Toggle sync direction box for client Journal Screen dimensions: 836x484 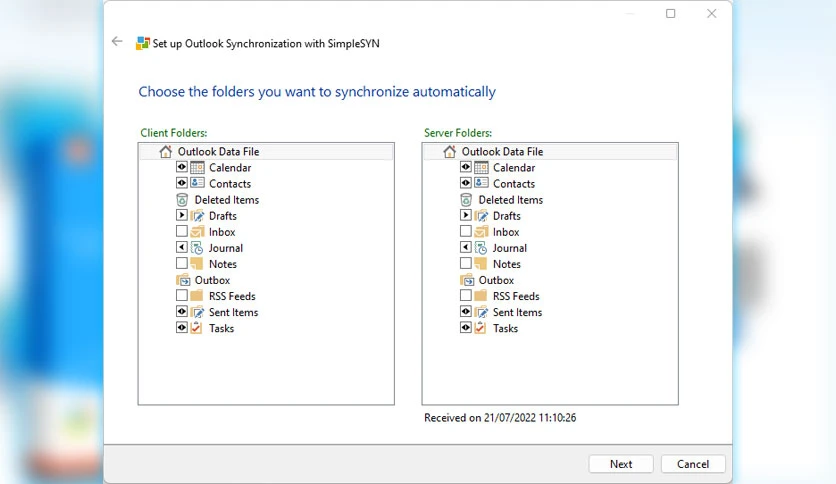point(182,247)
